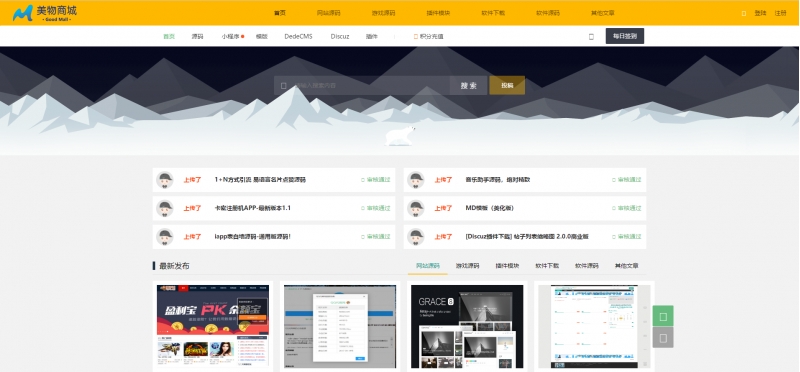Click the 登陆 login link
800x372 pixels.
pos(760,13)
